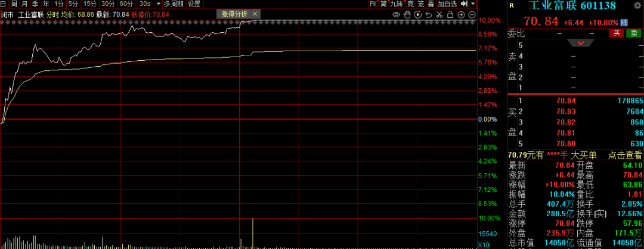Add stock via 加自选 button
This screenshot has width=644, height=249.
[447, 4]
